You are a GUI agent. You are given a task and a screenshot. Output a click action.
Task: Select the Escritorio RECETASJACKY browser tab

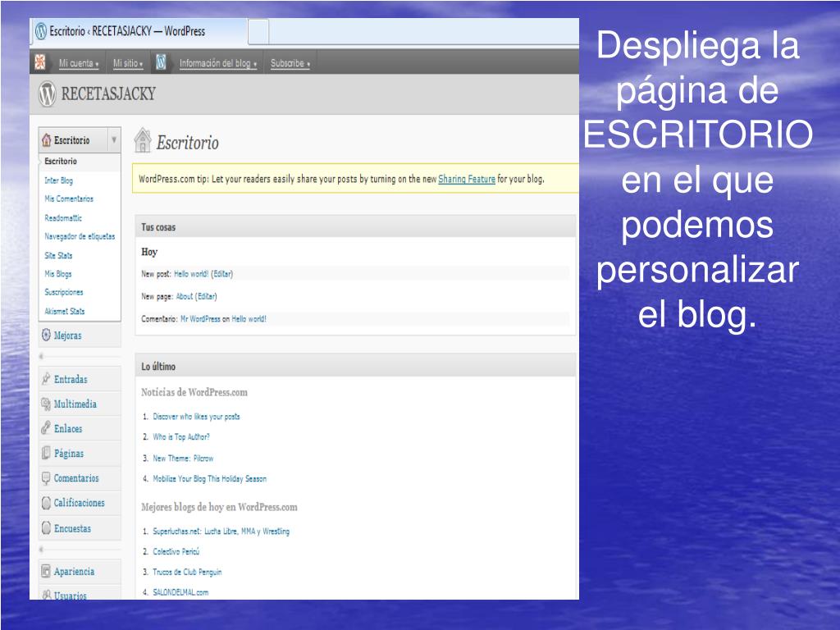(139, 31)
